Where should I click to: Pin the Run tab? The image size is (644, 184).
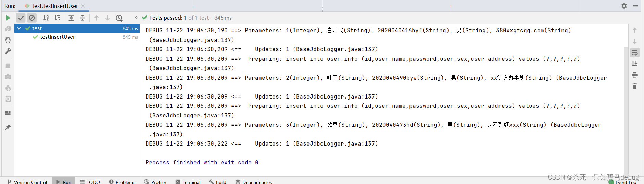tap(8, 127)
